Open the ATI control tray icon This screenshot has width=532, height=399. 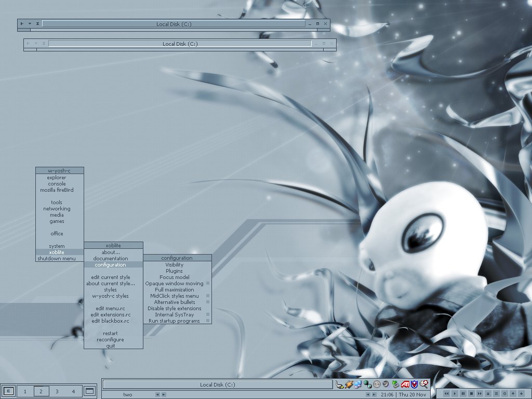[405, 384]
